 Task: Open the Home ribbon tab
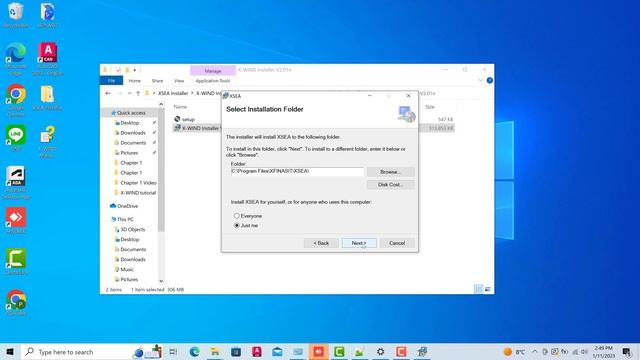tap(135, 81)
